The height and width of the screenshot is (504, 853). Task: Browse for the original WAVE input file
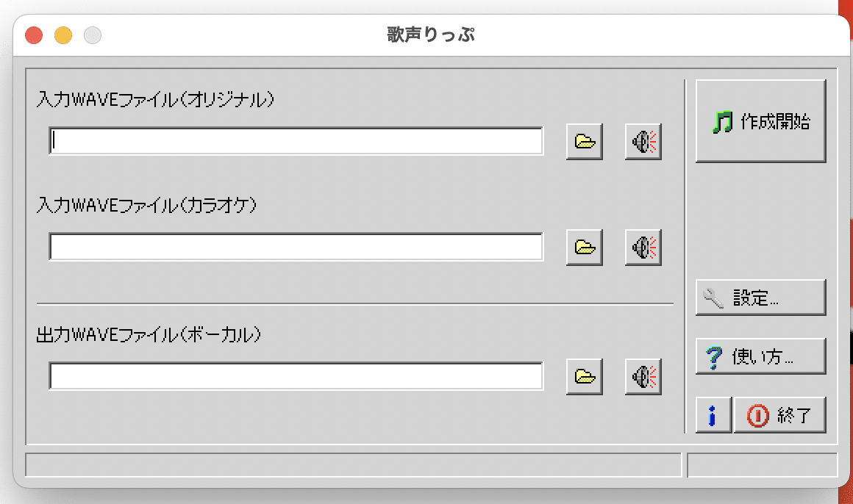(x=584, y=142)
